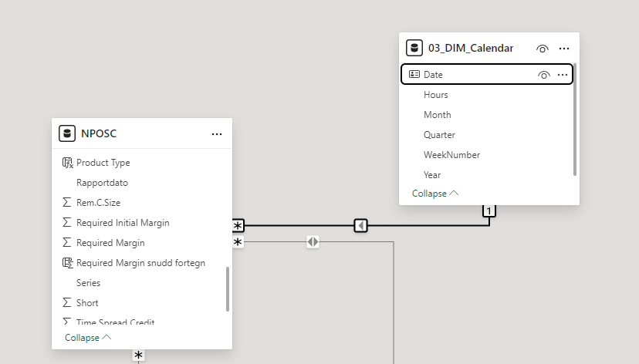The width and height of the screenshot is (639, 364).
Task: Click the sigma icon next to Short
Action: 67,302
